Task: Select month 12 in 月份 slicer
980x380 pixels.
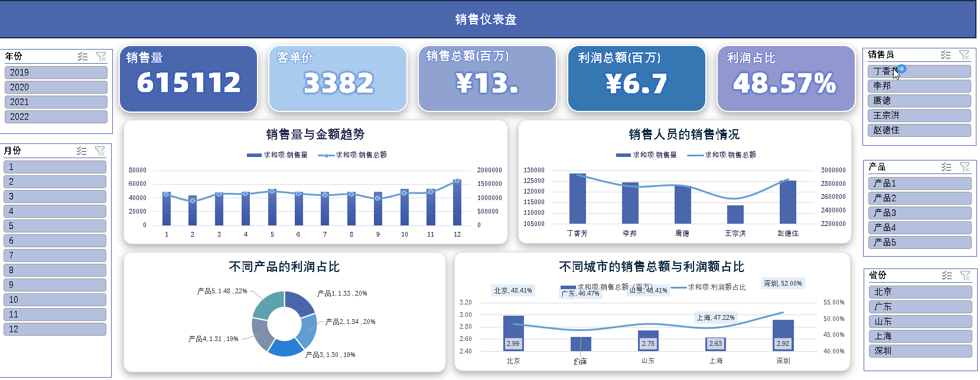Action: coord(55,329)
